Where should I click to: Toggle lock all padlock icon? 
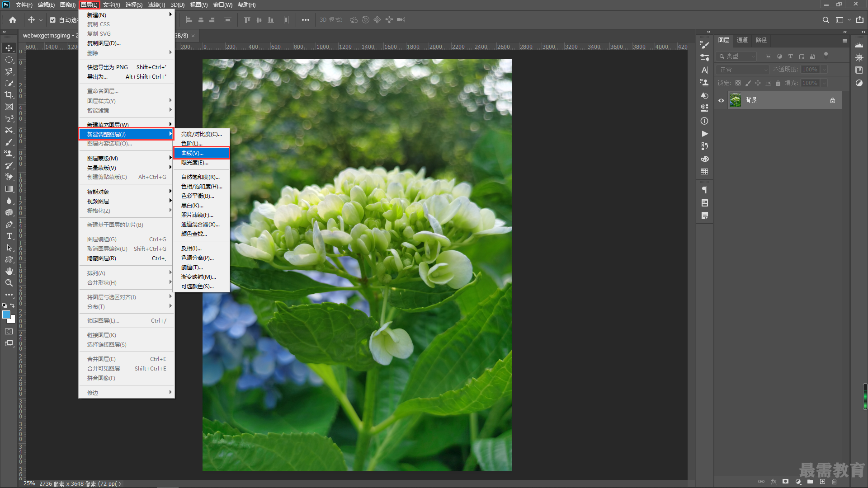778,83
